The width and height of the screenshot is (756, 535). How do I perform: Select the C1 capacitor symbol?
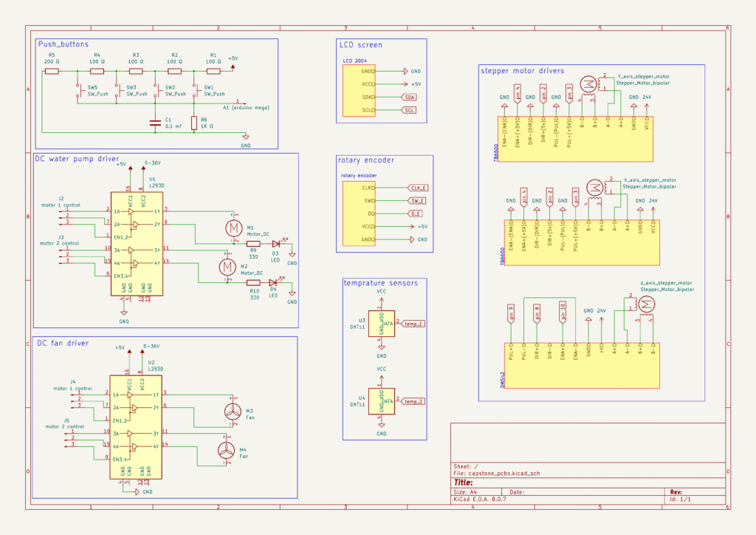155,123
